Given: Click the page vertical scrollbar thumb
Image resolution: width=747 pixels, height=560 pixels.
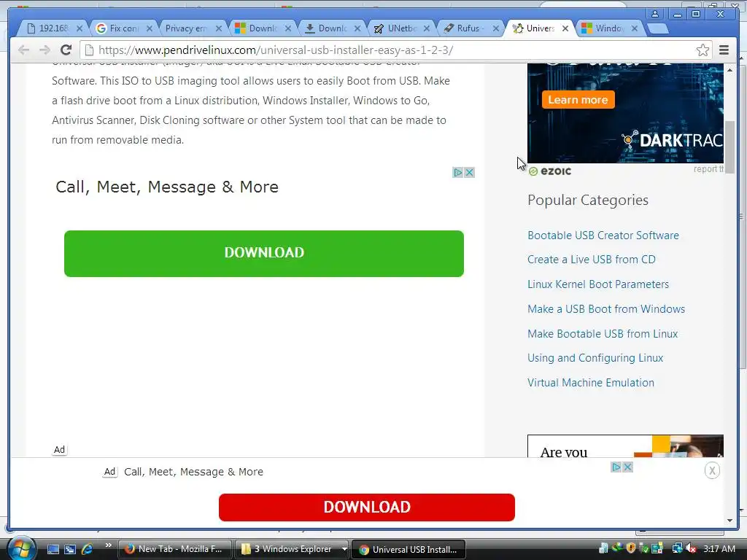Looking at the screenshot, I should (729, 147).
